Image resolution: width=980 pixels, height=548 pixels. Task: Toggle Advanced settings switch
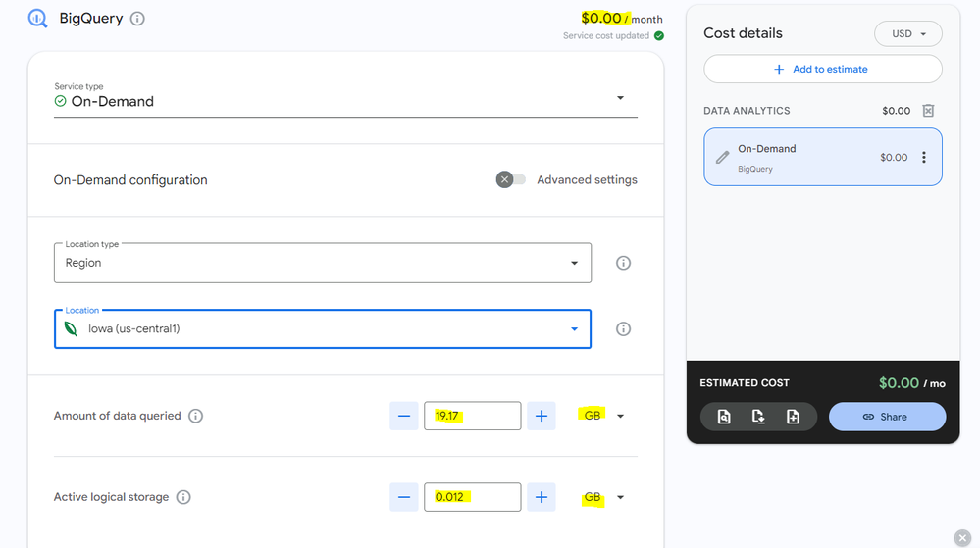[x=511, y=180]
